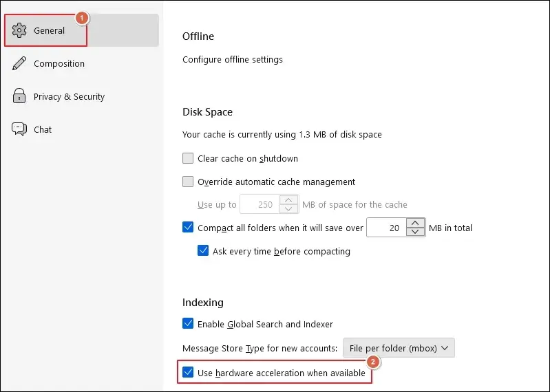Toggle Ask every time before compacting
The image size is (550, 392).
click(x=203, y=251)
